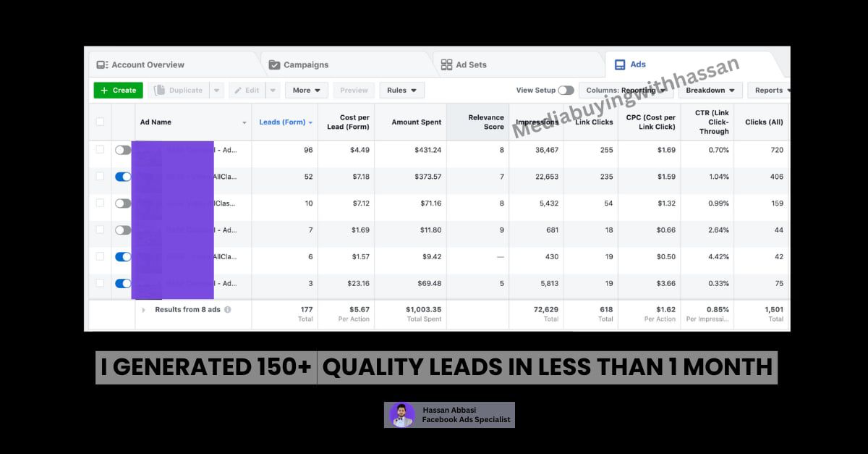Screen dimensions: 868x454
Task: Click the Edit pencil icon
Action: (238, 91)
